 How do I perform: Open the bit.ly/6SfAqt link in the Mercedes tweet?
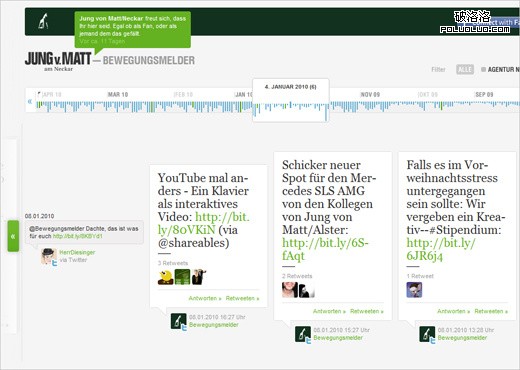325,249
